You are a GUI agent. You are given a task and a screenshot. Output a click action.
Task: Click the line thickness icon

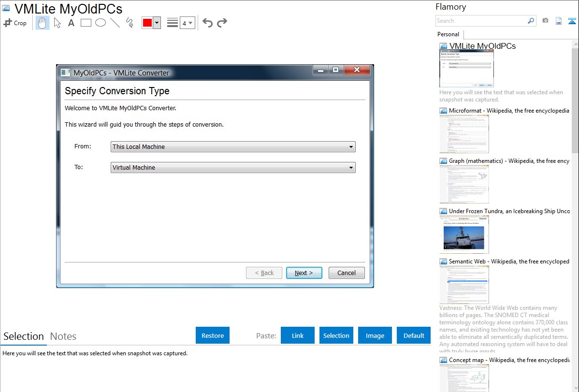(x=173, y=23)
